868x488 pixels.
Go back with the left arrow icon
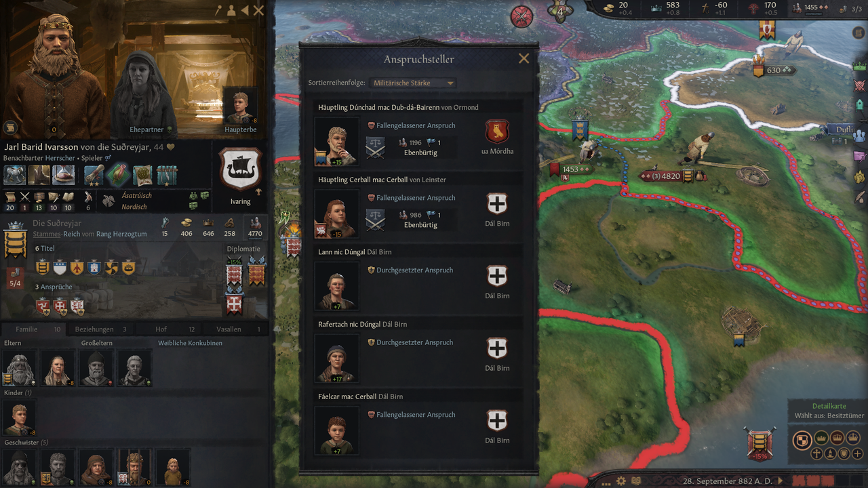tap(245, 10)
